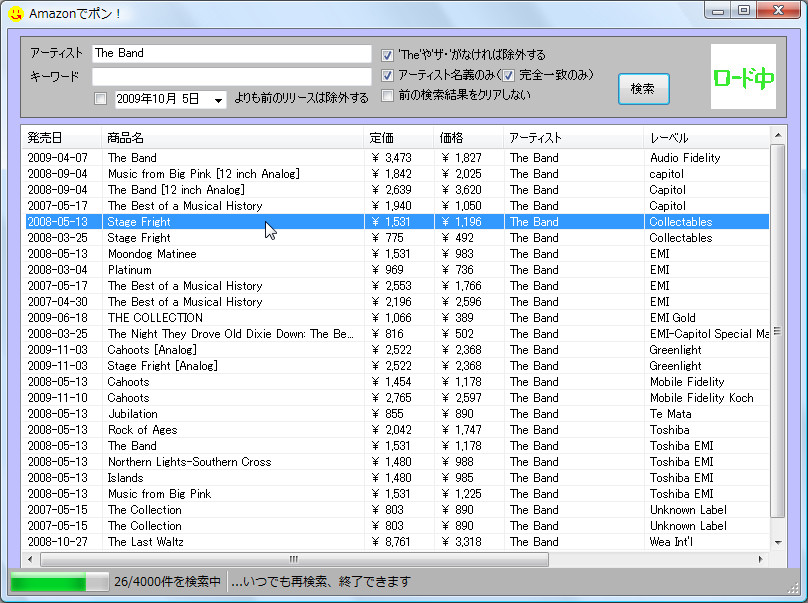Click the window resize grip in status bar
Image resolution: width=808 pixels, height=603 pixels.
(793, 587)
